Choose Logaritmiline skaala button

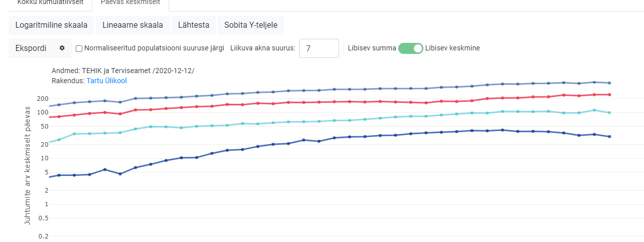coord(51,25)
